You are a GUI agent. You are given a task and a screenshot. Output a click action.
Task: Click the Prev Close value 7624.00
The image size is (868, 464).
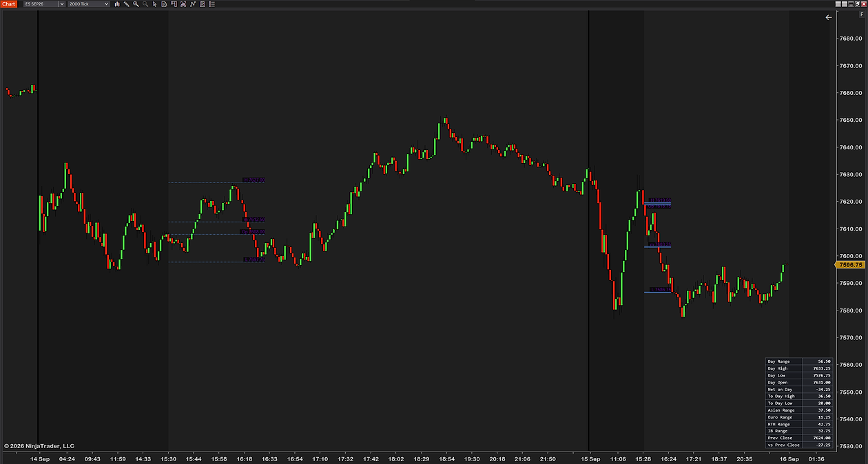(x=823, y=438)
